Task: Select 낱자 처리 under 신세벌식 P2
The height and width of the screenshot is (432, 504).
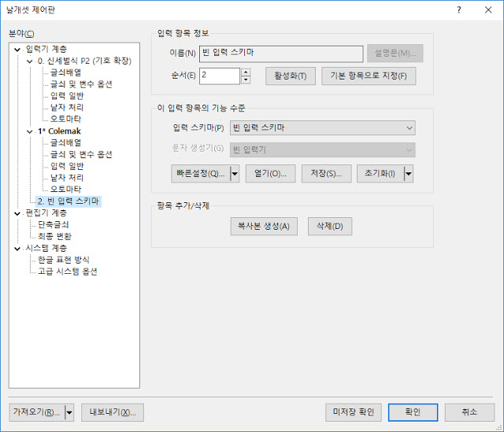Action: (67, 108)
